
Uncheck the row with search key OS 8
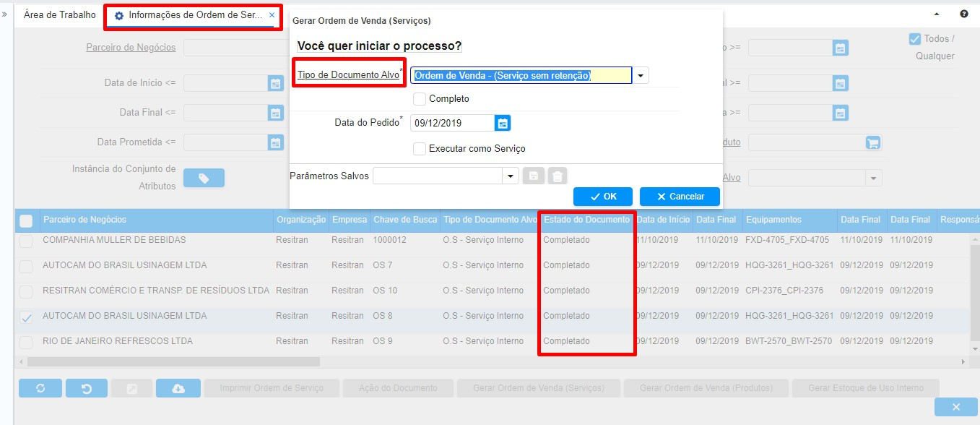[x=26, y=317]
